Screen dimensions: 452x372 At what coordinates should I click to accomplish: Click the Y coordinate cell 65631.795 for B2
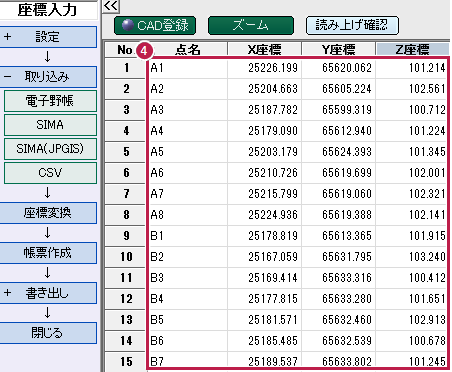coord(339,257)
